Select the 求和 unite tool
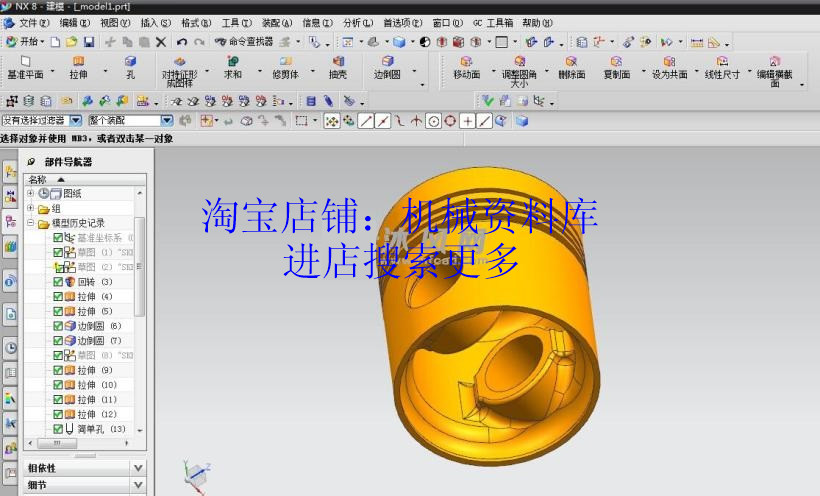The image size is (820, 496). click(233, 68)
